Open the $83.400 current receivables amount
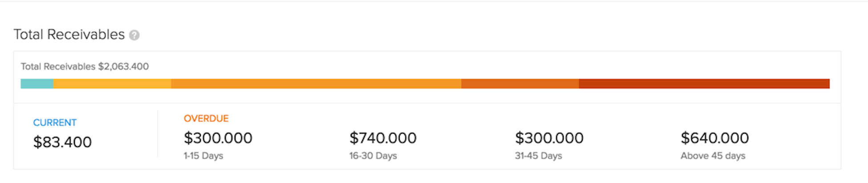This screenshot has width=868, height=183. pos(62,142)
